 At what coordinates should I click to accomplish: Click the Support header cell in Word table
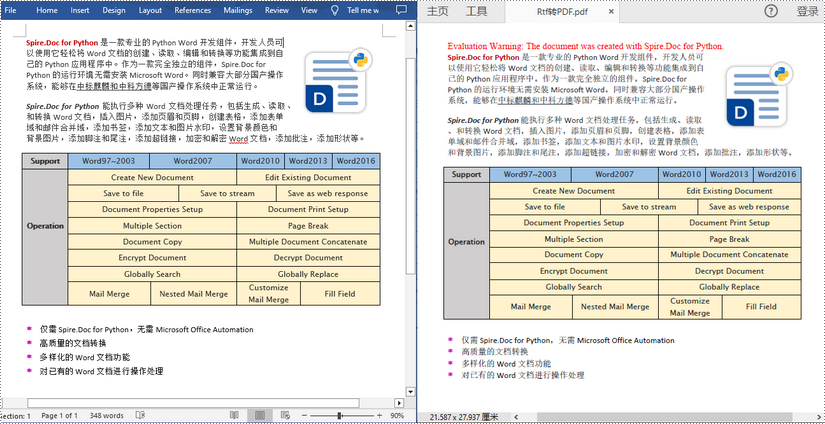pos(45,161)
